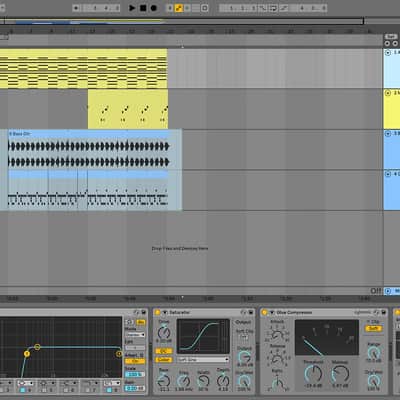Toggle the Saturator device activator
Viewport: 400px width, 400px height.
tap(158, 312)
